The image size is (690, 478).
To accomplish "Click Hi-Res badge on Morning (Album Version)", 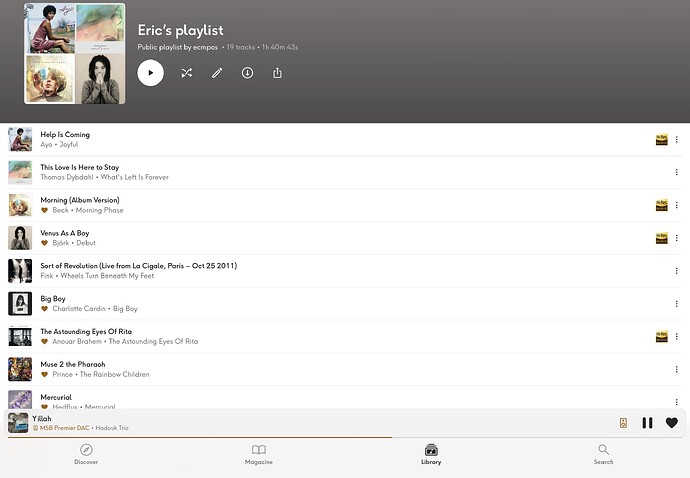I will click(x=661, y=205).
